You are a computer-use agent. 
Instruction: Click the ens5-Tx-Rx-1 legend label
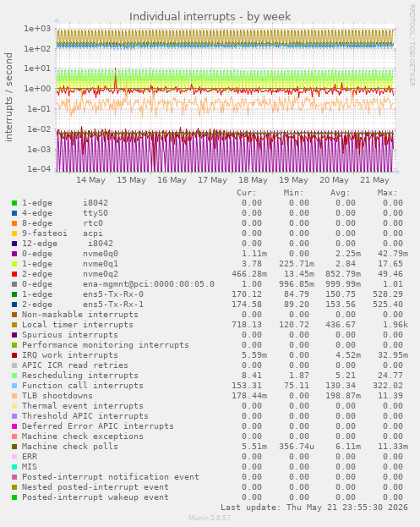[113, 305]
